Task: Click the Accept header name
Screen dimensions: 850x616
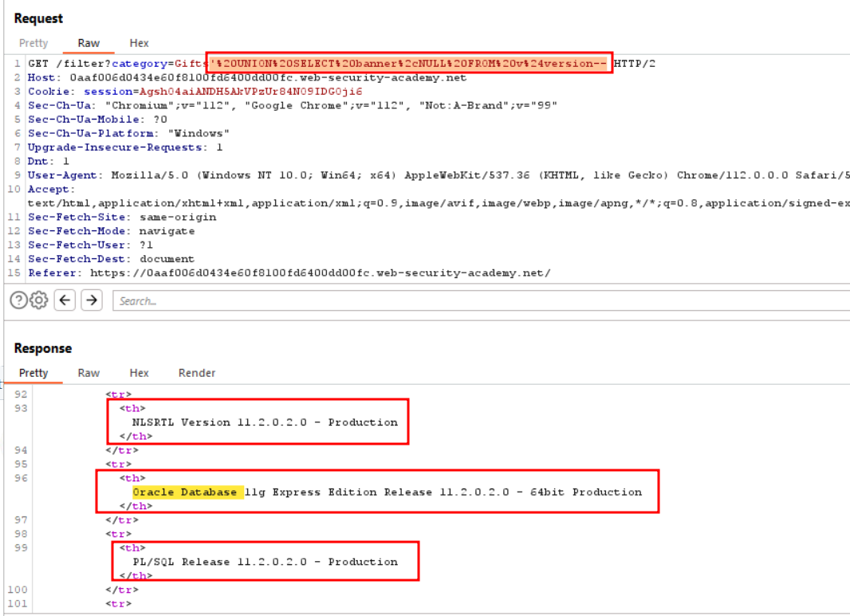Action: click(x=52, y=189)
